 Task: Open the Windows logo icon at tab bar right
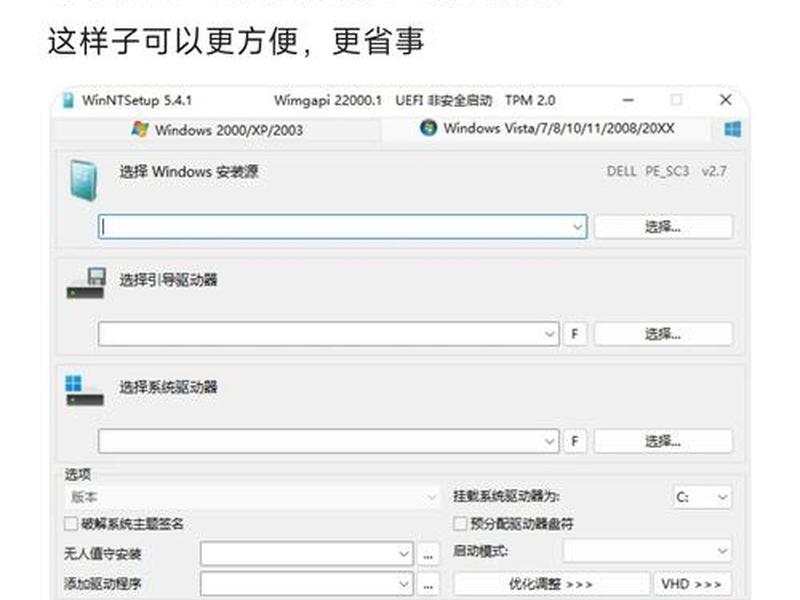(x=733, y=129)
